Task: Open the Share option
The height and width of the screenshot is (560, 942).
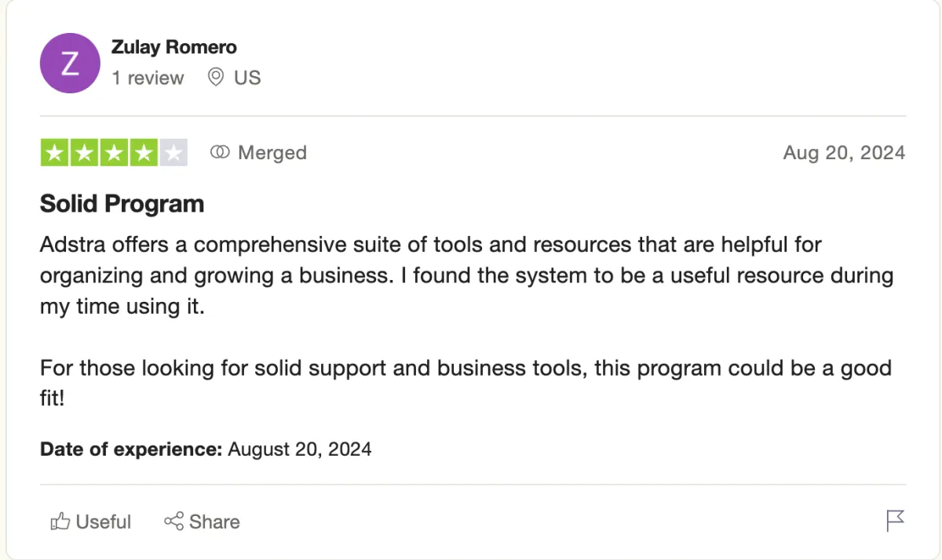Action: tap(202, 522)
